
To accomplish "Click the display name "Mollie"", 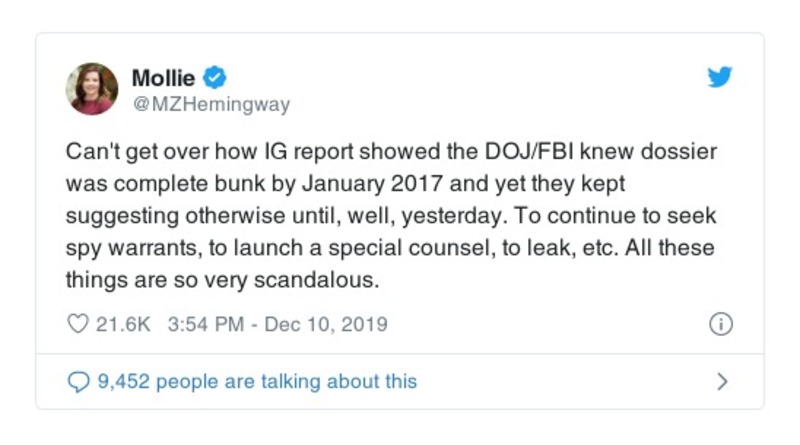I will pos(163,77).
